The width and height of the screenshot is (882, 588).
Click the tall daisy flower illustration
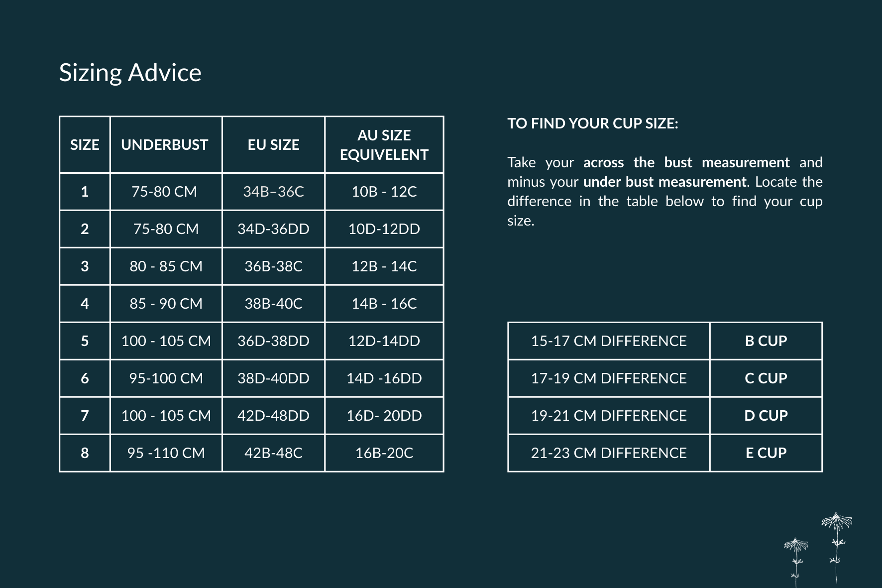coord(837,548)
